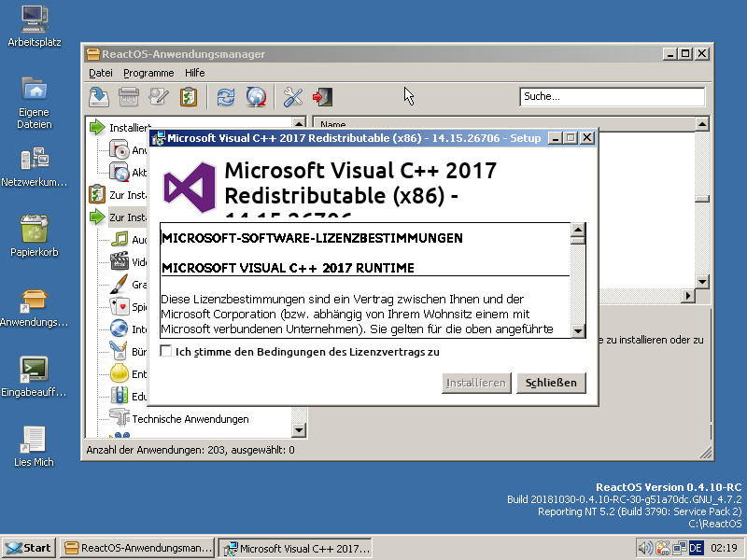
Task: Click application list scrollbar up arrow
Action: (x=702, y=124)
